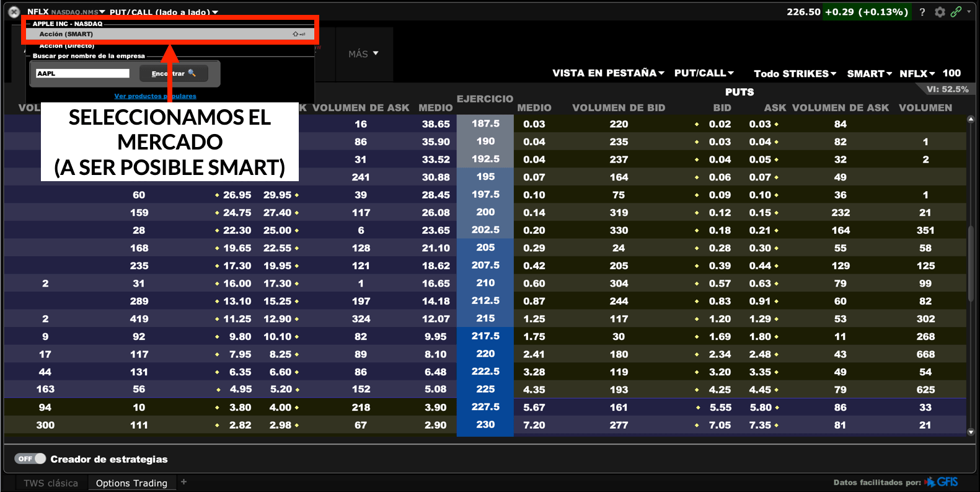
Task: Select strike 200 in the exercise column
Action: click(485, 212)
